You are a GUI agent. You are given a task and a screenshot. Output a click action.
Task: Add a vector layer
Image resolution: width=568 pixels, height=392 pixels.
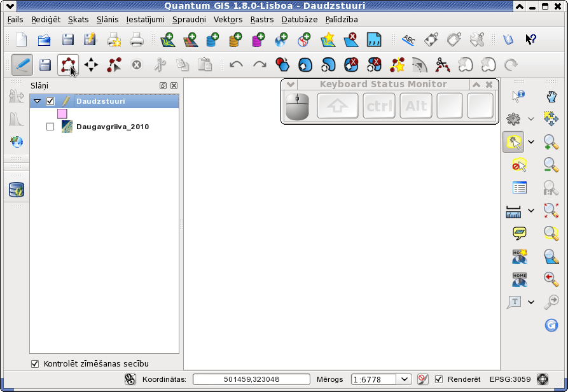coord(168,39)
